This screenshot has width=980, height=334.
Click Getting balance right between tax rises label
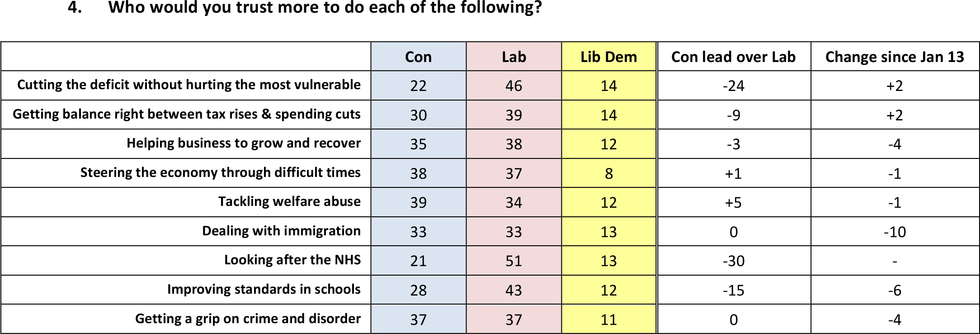186,114
